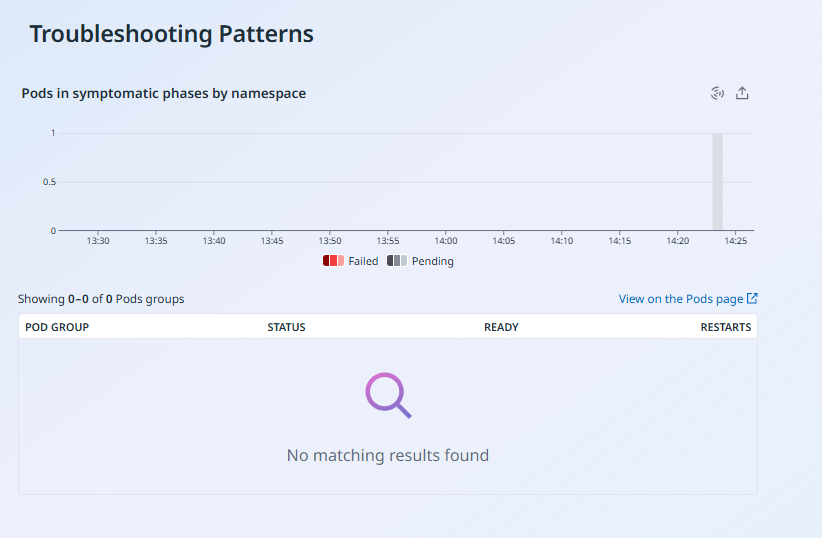
Task: Open the View on the Pods page link
Action: click(681, 299)
